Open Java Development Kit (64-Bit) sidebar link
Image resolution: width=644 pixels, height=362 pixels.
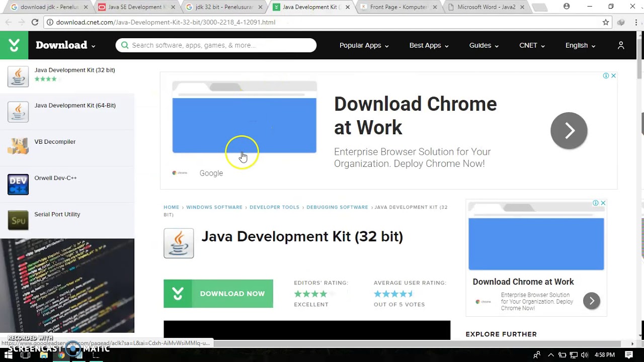click(x=75, y=106)
